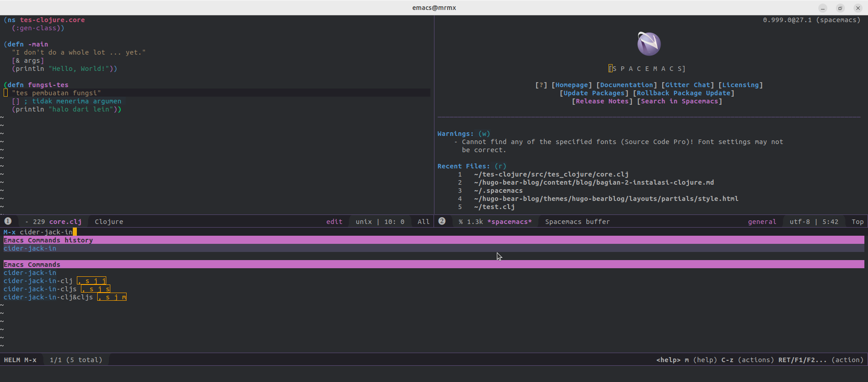Image resolution: width=868 pixels, height=382 pixels.
Task: Close the emacs@mrmx window
Action: (x=858, y=8)
